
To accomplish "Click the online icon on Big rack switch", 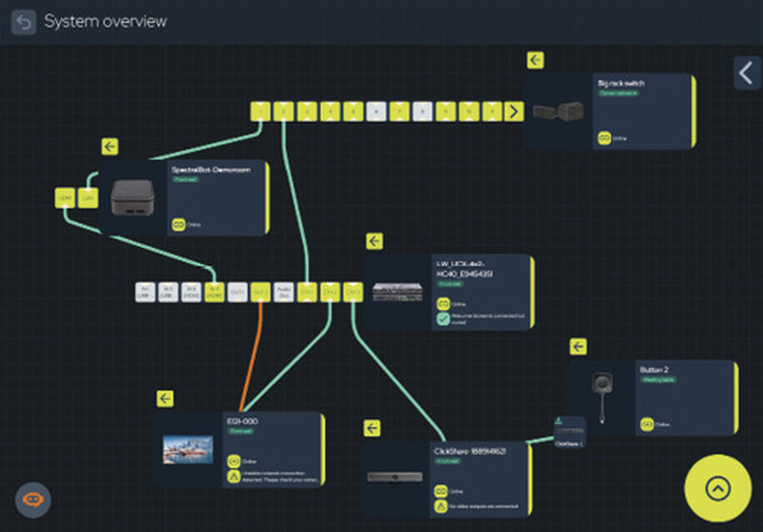I will (604, 138).
